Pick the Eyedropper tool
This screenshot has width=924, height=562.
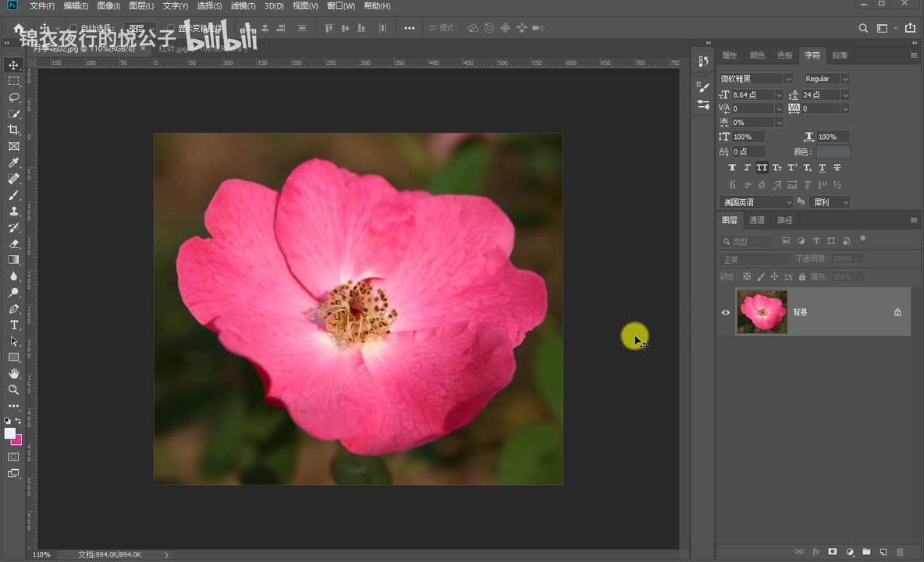coord(13,162)
